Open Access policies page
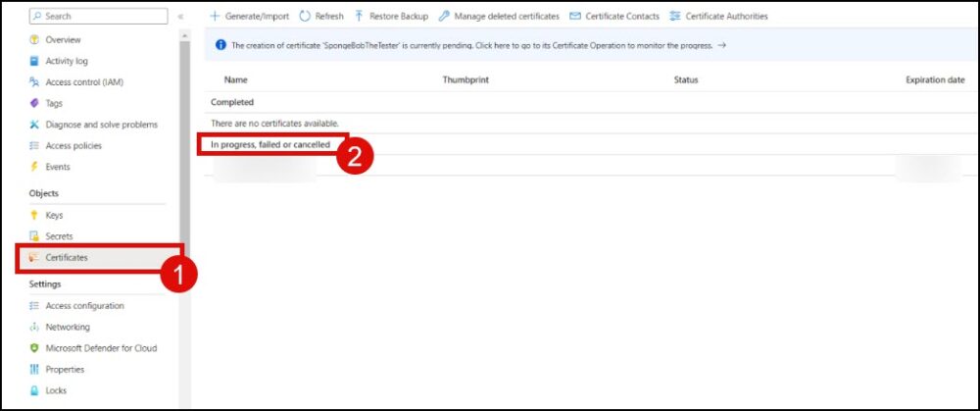This screenshot has width=980, height=411. pos(73,146)
